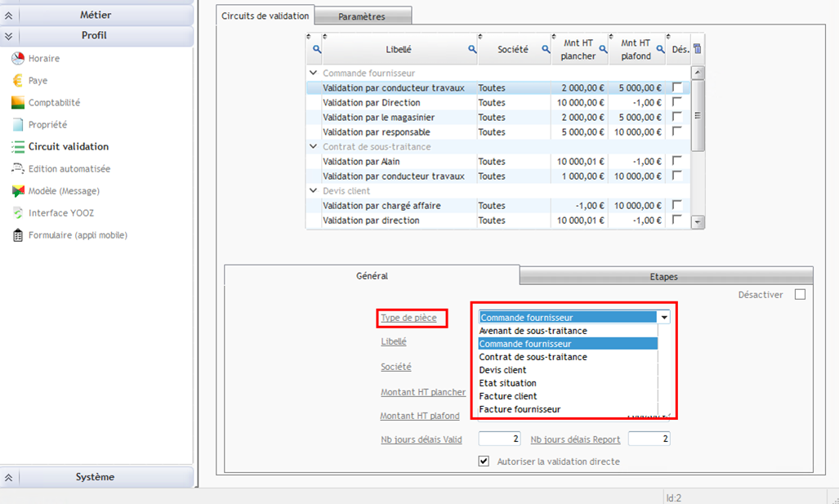Check Dés. box for Validation par Direction
The width and height of the screenshot is (839, 504).
point(676,103)
